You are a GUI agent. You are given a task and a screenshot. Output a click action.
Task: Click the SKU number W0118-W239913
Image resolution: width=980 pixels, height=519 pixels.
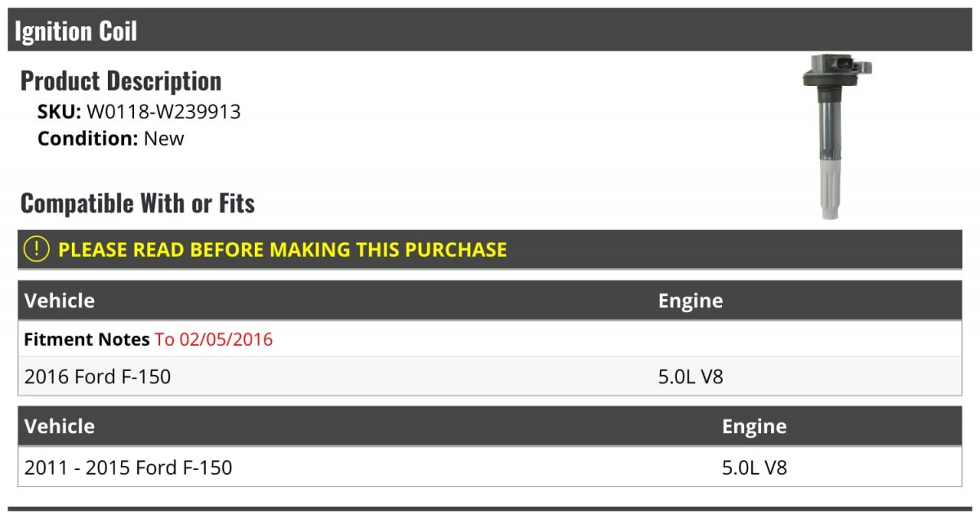click(x=163, y=112)
